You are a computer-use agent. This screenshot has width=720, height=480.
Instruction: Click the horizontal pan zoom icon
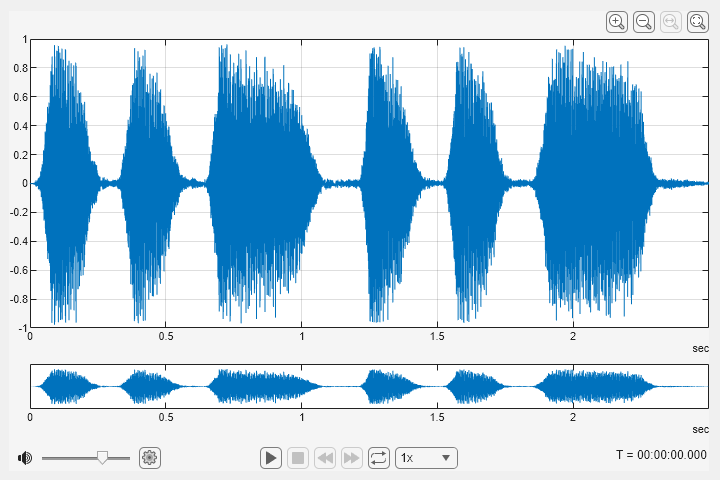(x=670, y=21)
